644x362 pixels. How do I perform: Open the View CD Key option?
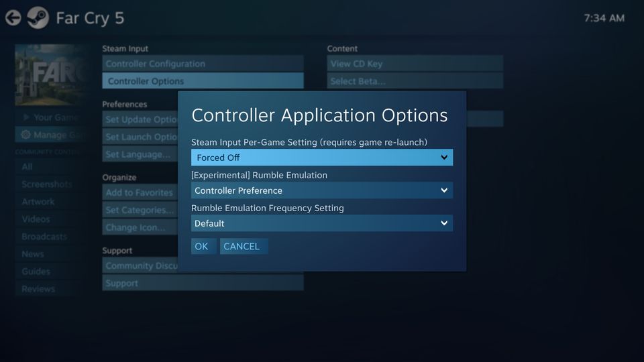point(415,64)
